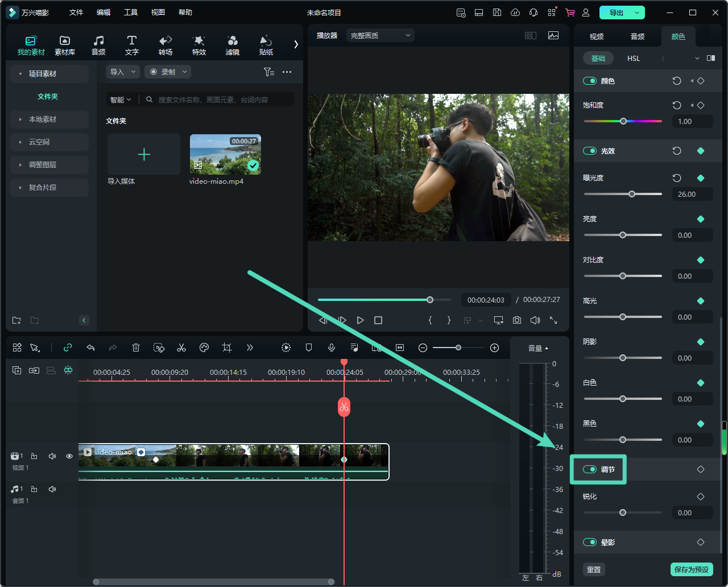
Task: Click the 曝光度 exposure slider handle
Action: [632, 194]
